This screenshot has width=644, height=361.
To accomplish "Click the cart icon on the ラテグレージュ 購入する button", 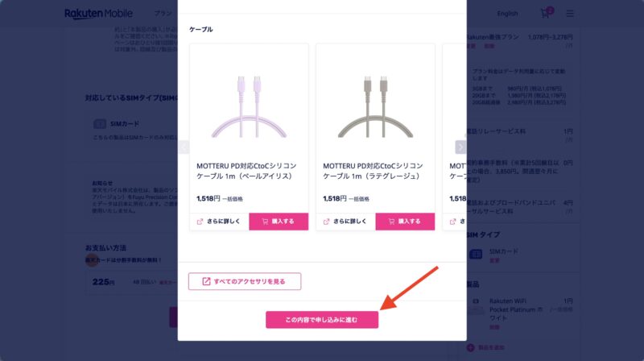I will click(x=391, y=222).
